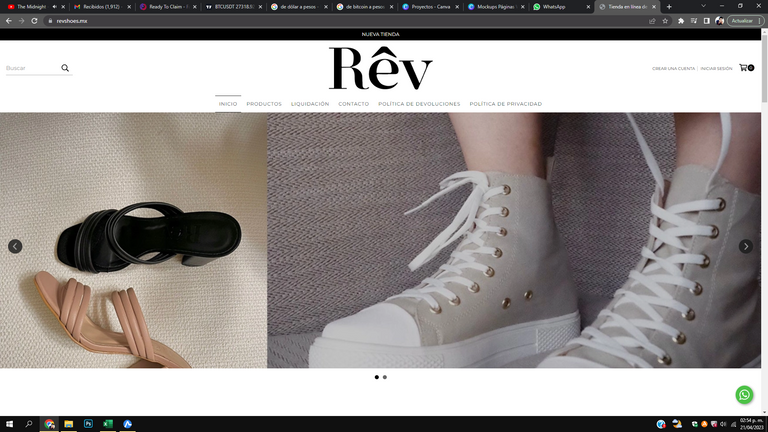The image size is (768, 432).
Task: Open the LIQUIDACIÓN menu item
Action: coord(310,104)
